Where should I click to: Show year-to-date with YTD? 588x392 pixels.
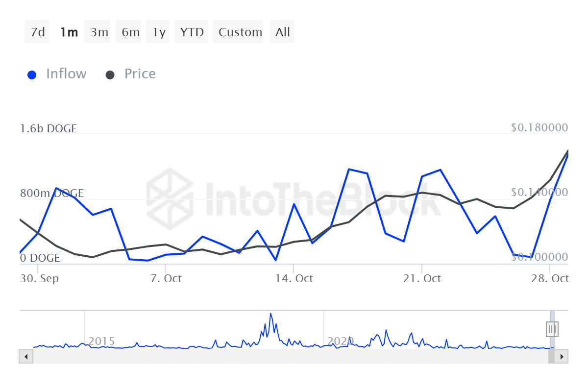pyautogui.click(x=192, y=32)
